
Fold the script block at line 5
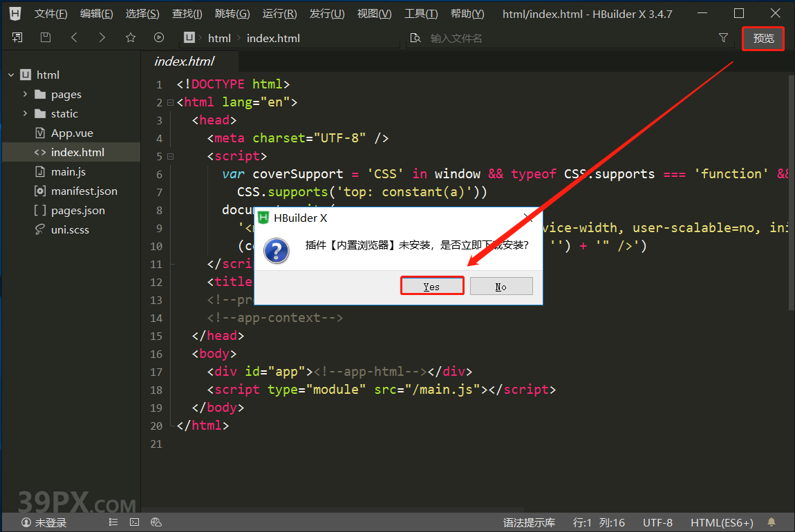tap(170, 156)
